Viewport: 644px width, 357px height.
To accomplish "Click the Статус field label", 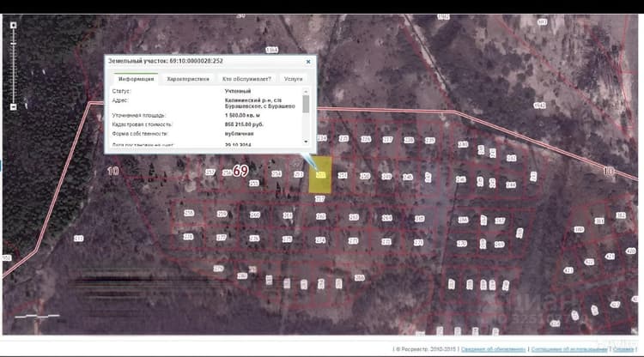I will tap(121, 91).
